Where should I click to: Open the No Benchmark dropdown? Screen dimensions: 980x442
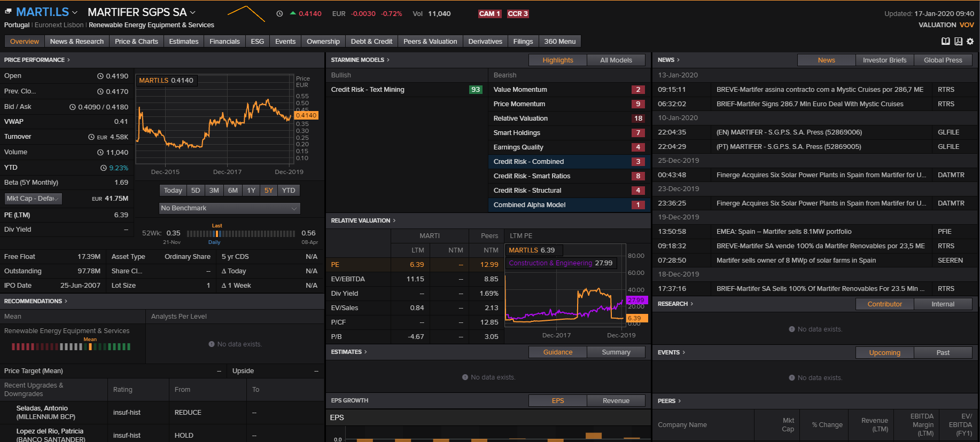click(x=229, y=208)
